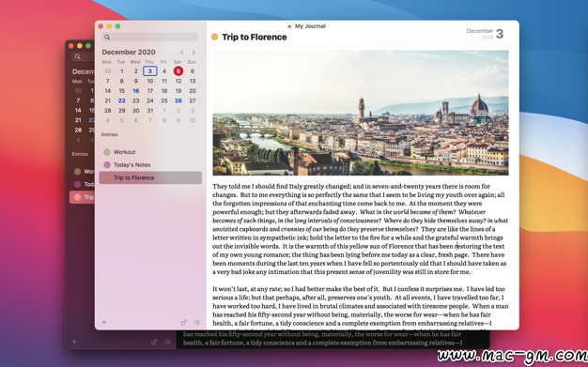Select day 18 in front calendar
Viewport: 588px width, 367px height.
pos(163,91)
